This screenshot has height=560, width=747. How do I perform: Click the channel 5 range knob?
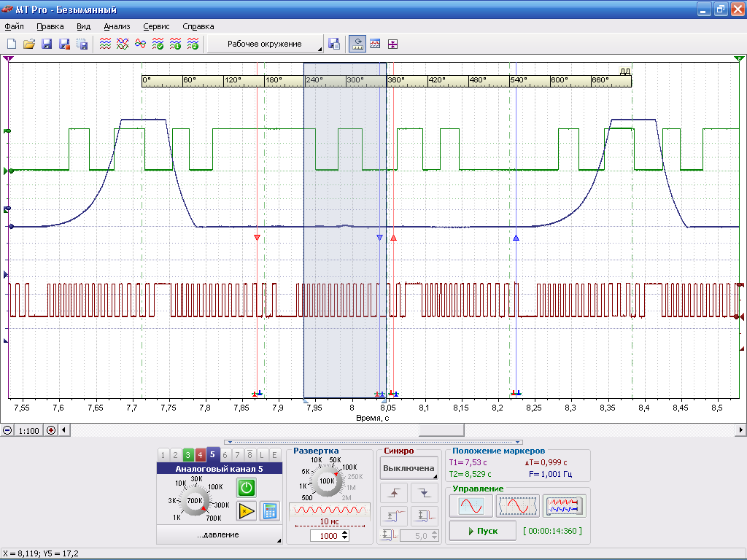tap(194, 500)
